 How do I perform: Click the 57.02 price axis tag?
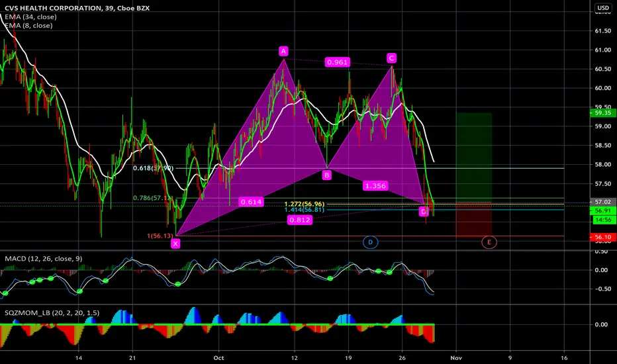click(603, 202)
